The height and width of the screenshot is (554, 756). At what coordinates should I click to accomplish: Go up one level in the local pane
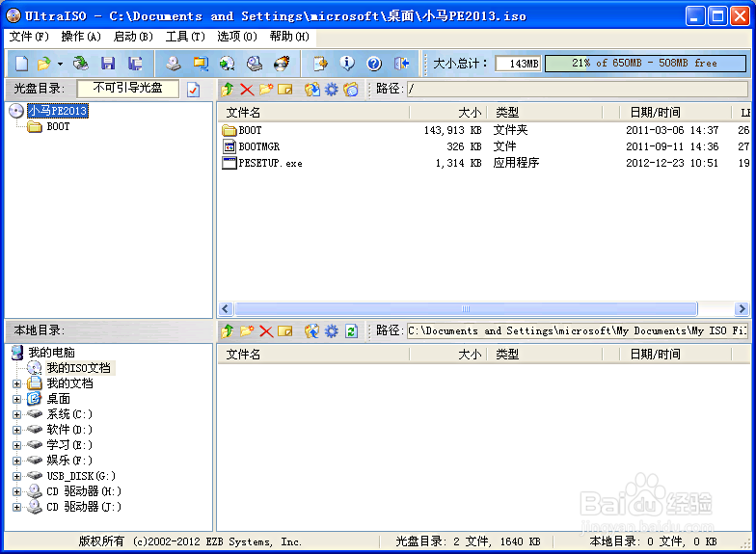(x=228, y=331)
